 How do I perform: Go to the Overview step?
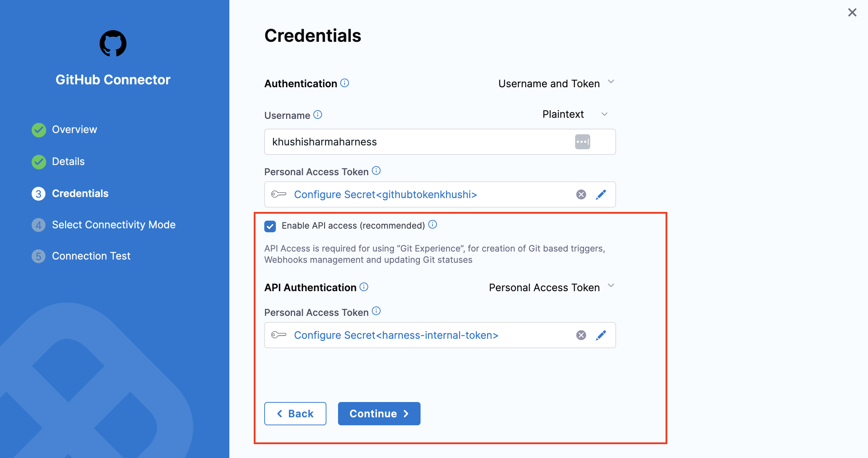(x=74, y=130)
